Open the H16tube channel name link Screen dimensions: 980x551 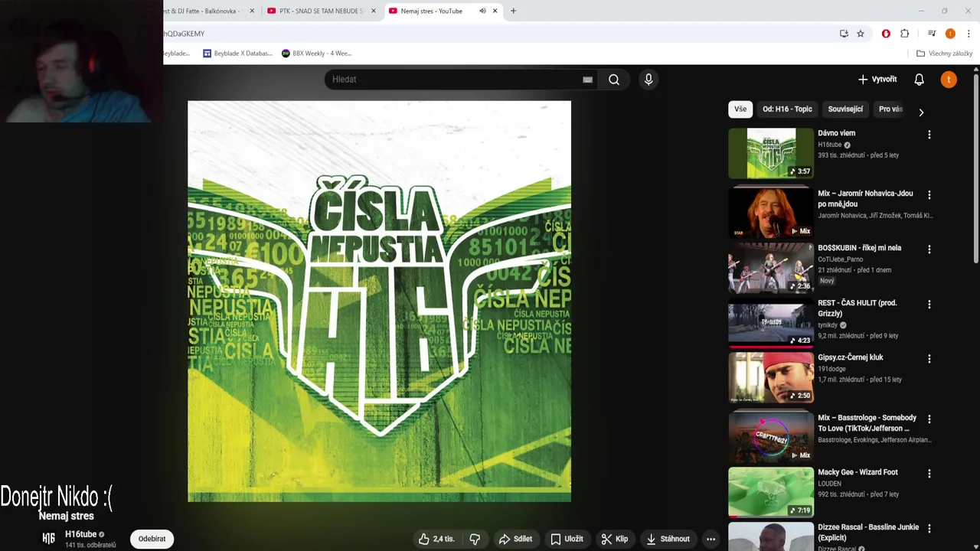pyautogui.click(x=80, y=534)
